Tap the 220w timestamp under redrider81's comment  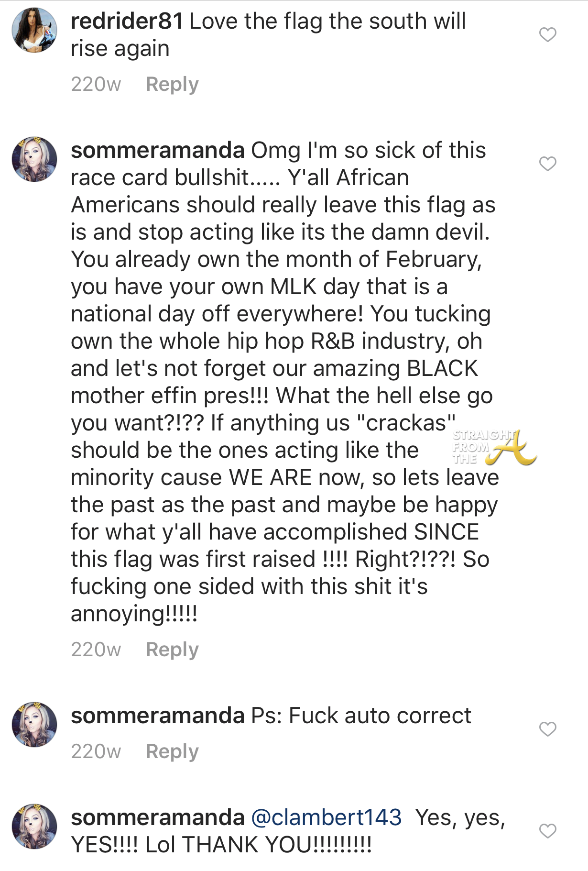tap(96, 85)
